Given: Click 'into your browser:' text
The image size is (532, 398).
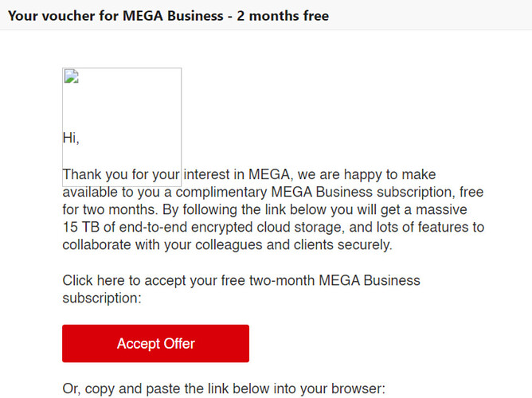Looking at the screenshot, I should 324,388.
